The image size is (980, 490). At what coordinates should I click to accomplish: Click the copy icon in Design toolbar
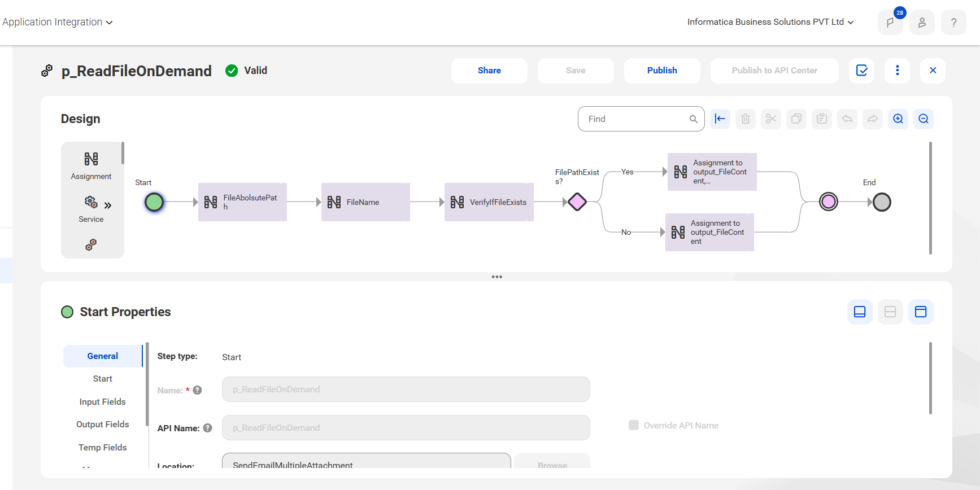[796, 119]
